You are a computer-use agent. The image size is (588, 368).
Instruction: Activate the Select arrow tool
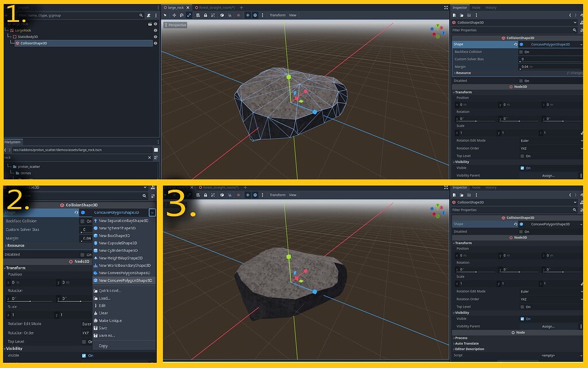[x=165, y=15]
